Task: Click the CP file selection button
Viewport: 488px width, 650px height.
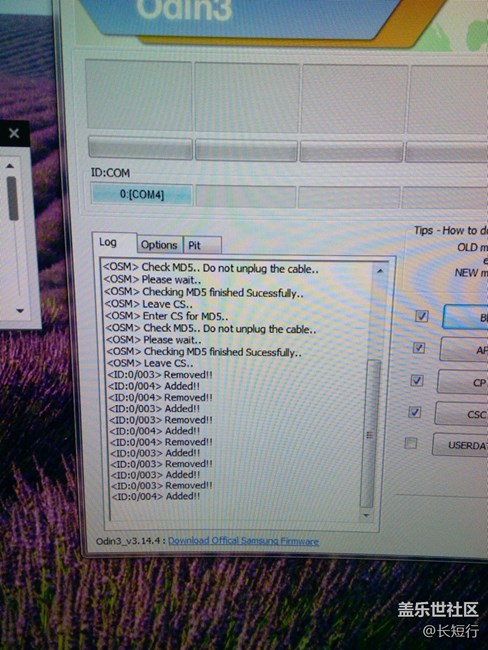Action: pos(462,382)
